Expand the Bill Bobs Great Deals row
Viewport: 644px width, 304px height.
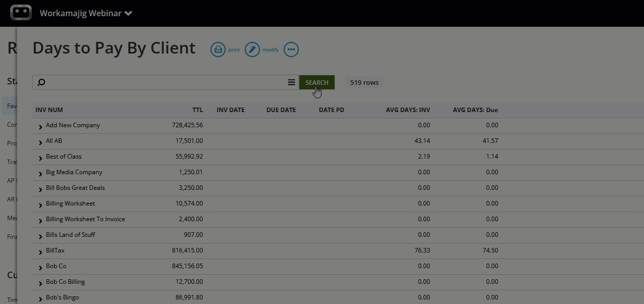click(40, 189)
